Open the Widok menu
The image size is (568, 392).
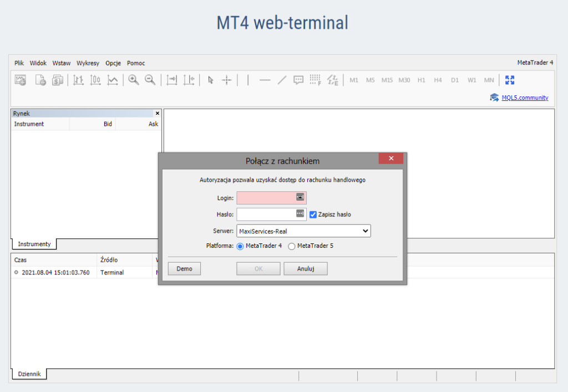tap(38, 63)
